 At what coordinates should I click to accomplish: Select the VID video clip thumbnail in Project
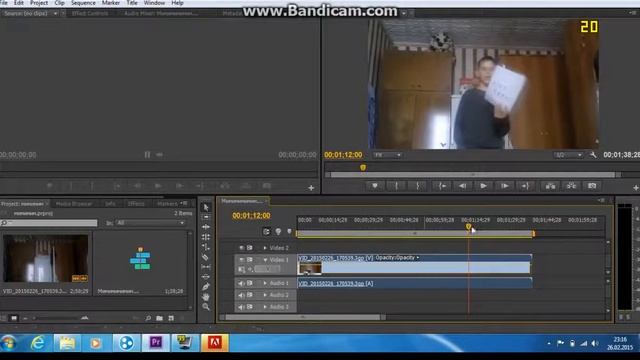click(x=46, y=258)
